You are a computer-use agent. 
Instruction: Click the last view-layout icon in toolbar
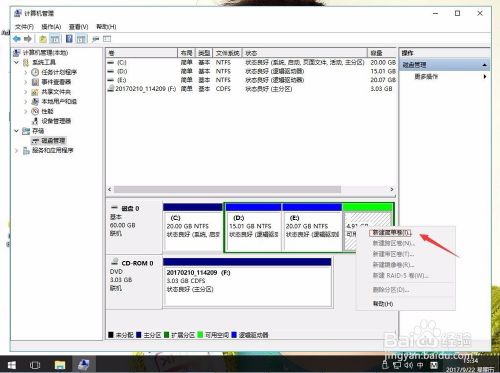(x=107, y=39)
